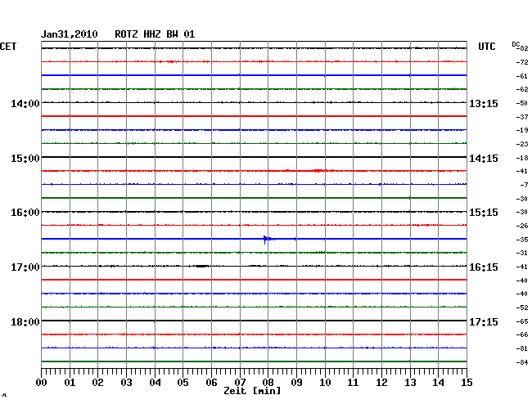Click the 14:00 CET time label

pos(25,103)
